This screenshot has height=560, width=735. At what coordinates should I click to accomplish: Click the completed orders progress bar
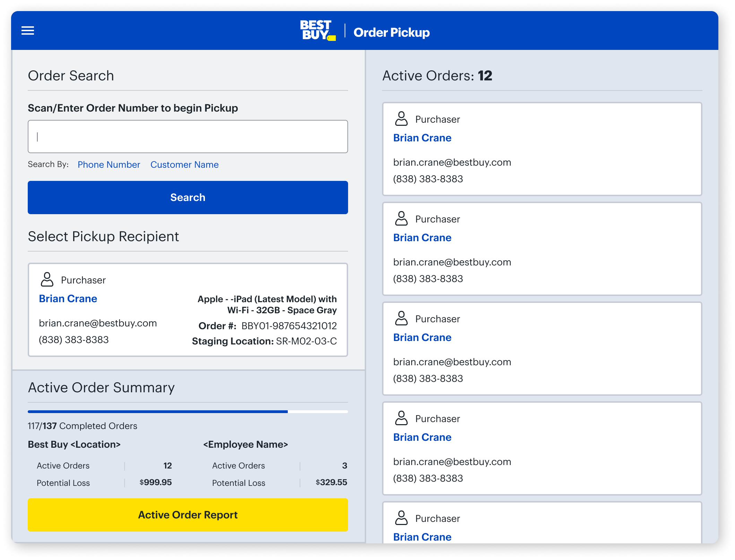tap(188, 412)
